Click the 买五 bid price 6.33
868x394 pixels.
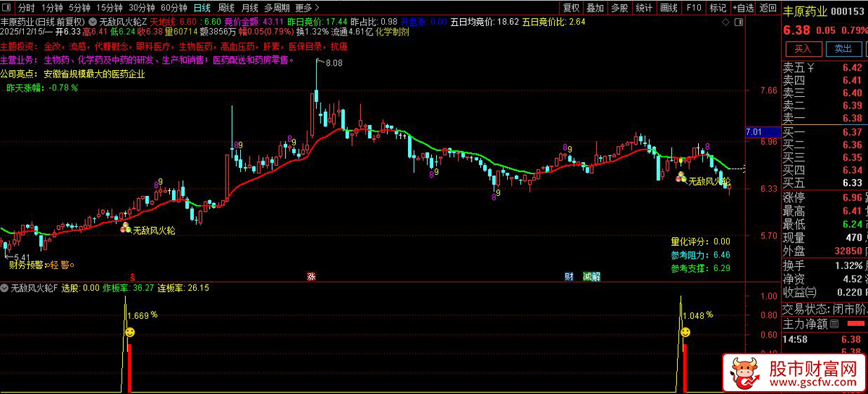click(x=852, y=183)
